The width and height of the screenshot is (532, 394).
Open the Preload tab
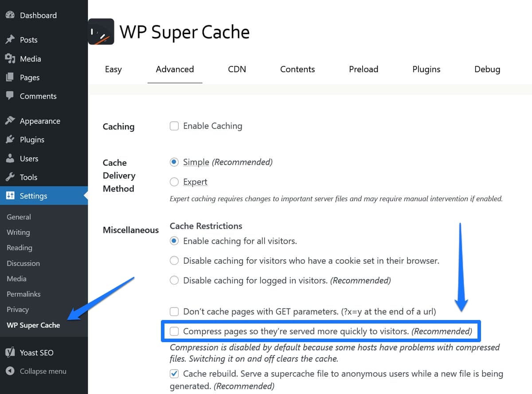(363, 69)
